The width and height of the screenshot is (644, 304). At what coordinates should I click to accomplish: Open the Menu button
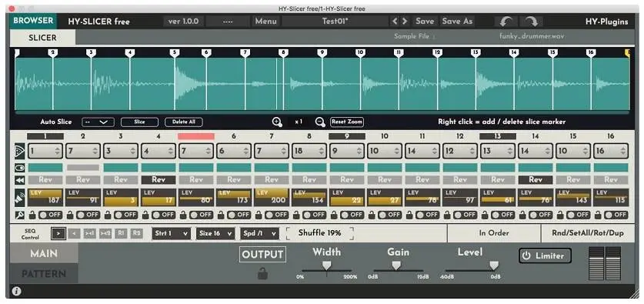(x=265, y=22)
